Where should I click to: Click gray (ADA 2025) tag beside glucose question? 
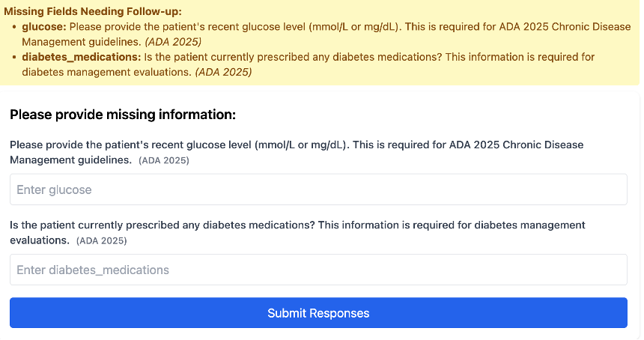pos(163,160)
